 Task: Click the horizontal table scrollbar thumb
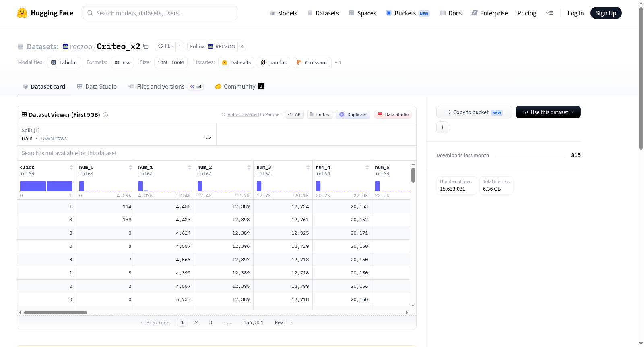click(x=56, y=312)
